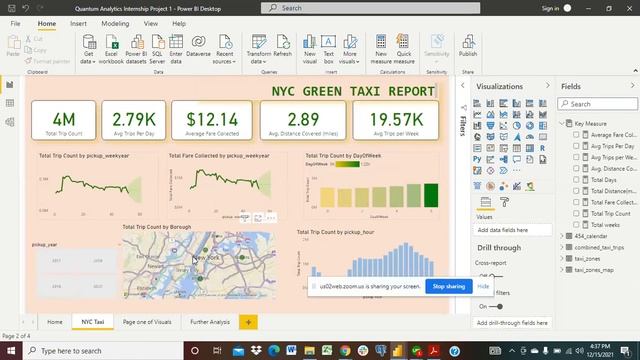
Task: Collapse the Visualizations pane
Action: tap(548, 86)
